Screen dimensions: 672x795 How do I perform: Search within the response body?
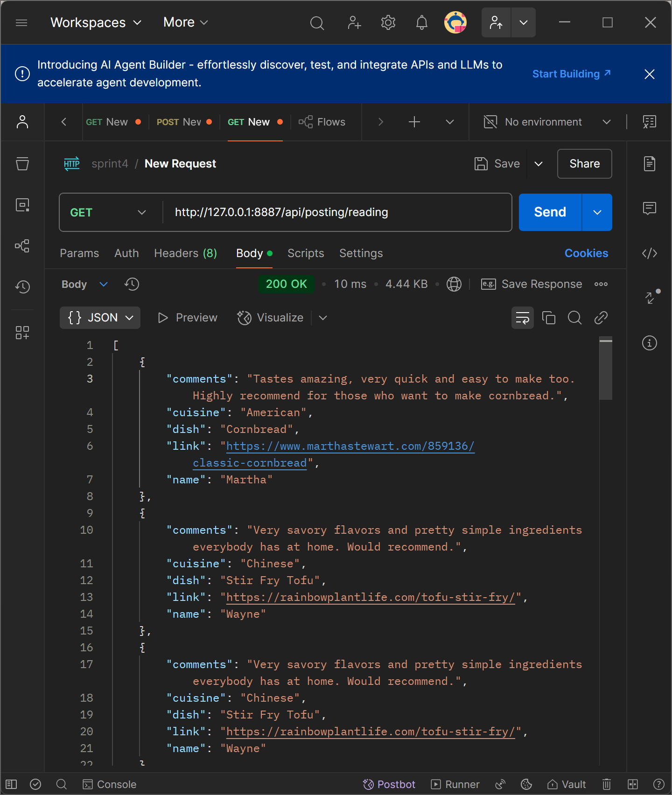(574, 318)
